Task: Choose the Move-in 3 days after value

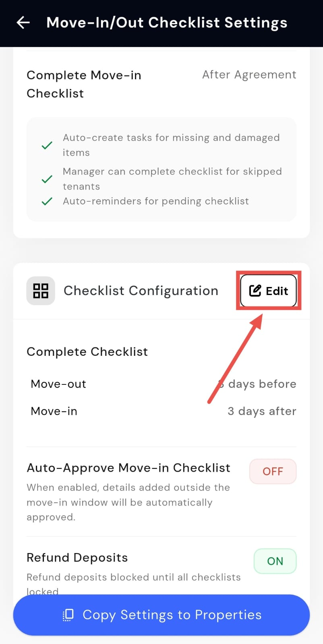Action: click(x=262, y=411)
